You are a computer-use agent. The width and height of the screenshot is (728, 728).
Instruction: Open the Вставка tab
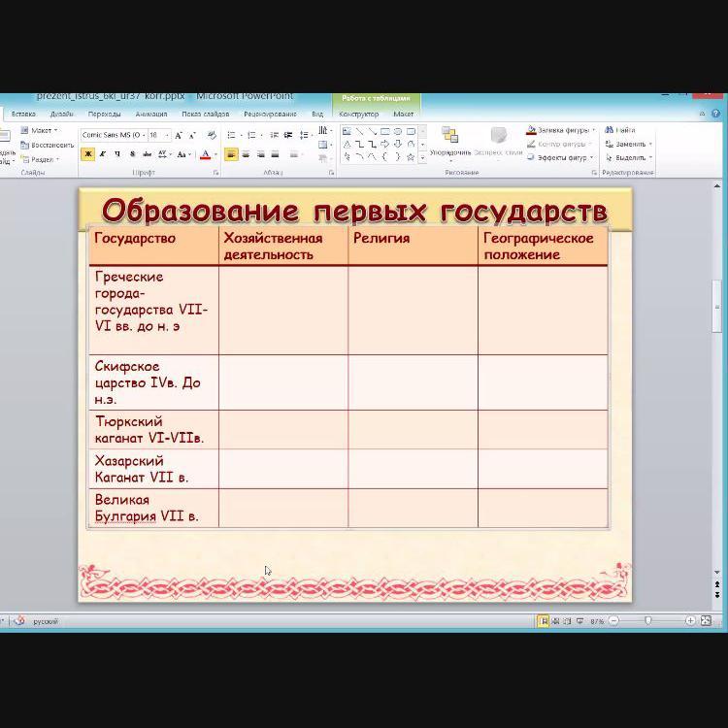(x=23, y=114)
